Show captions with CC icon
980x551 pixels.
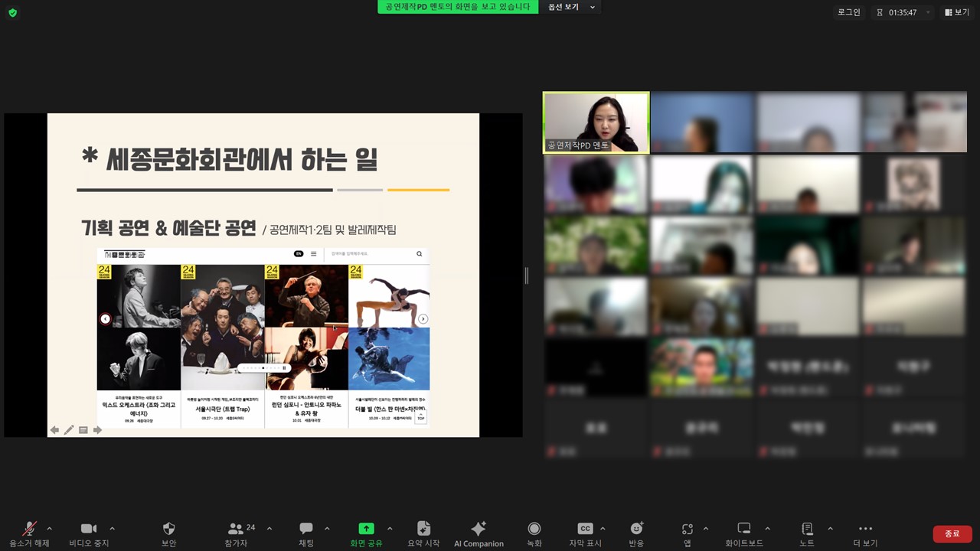(585, 533)
